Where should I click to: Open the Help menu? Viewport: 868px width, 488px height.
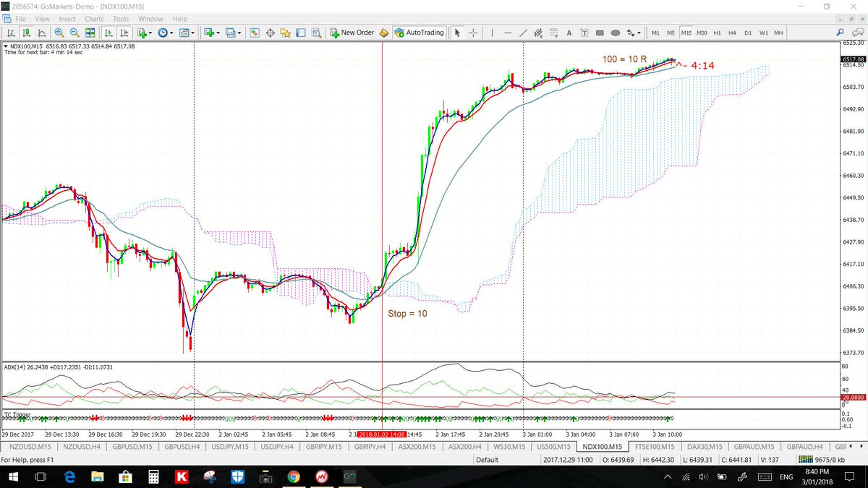(179, 19)
